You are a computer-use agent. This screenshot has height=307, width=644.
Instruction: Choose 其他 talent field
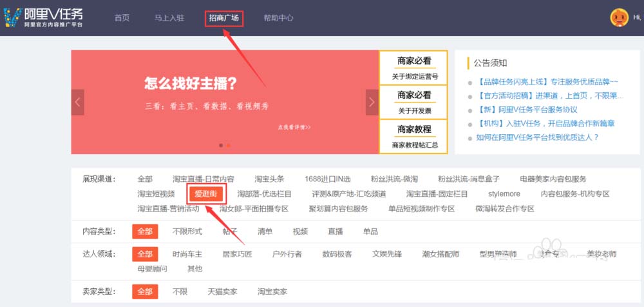click(x=194, y=269)
